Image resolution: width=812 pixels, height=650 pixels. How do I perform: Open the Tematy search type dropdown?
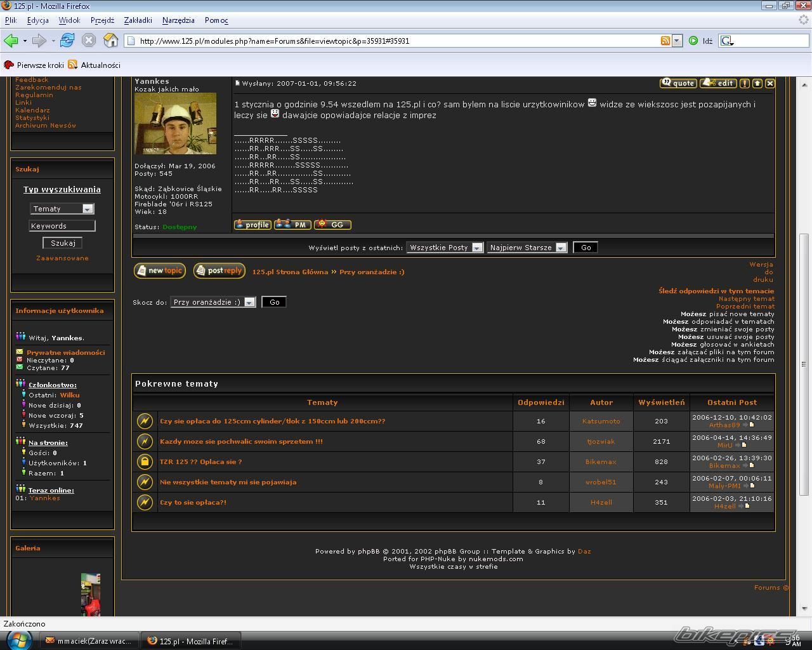(62, 209)
